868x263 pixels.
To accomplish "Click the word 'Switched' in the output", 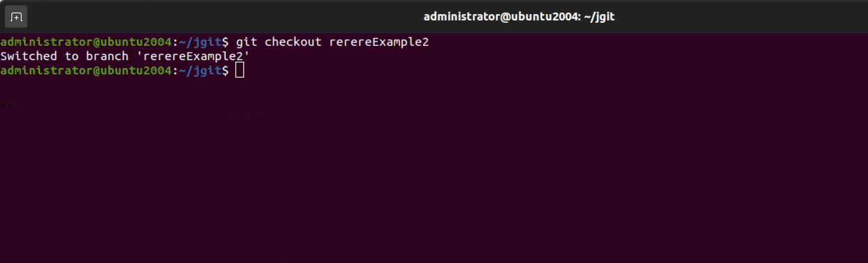I will [29, 57].
